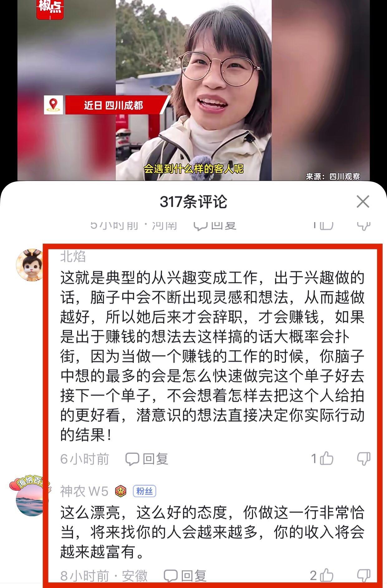The height and width of the screenshot is (588, 387).
Task: Open the 神农 W5 username link
Action: 84,491
